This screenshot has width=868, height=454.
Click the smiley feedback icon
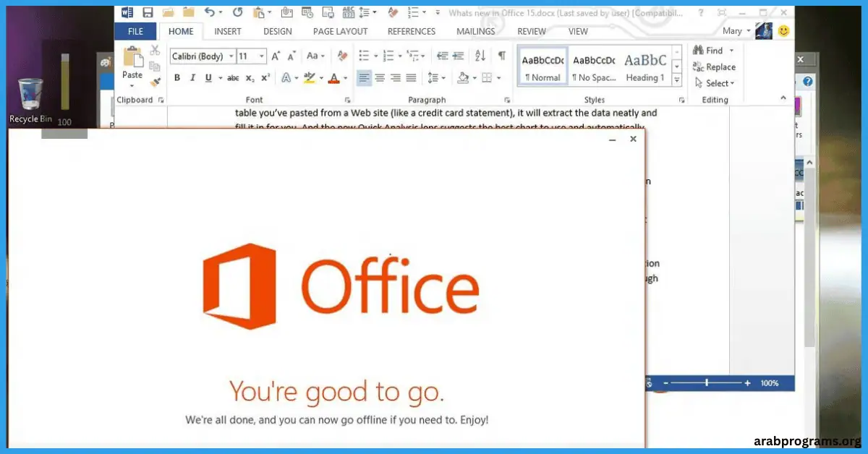[783, 31]
